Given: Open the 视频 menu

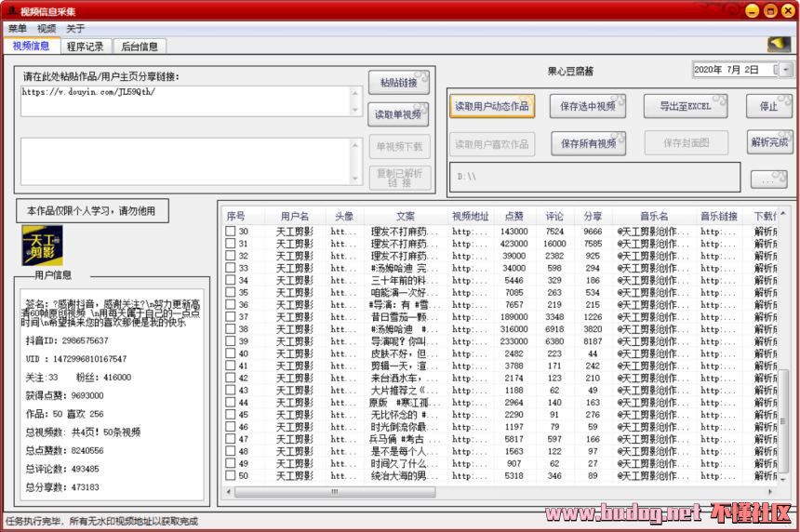Looking at the screenshot, I should (x=47, y=29).
